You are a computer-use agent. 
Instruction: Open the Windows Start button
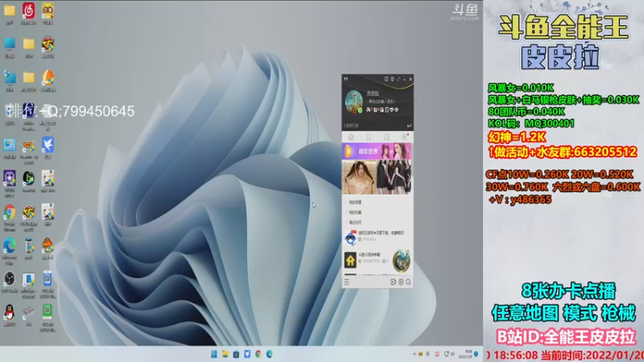click(214, 354)
